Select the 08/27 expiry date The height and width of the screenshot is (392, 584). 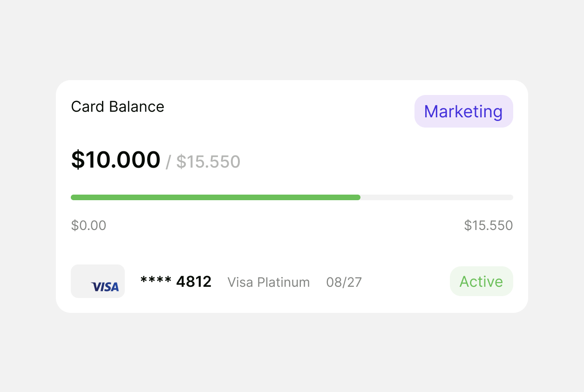pos(344,282)
